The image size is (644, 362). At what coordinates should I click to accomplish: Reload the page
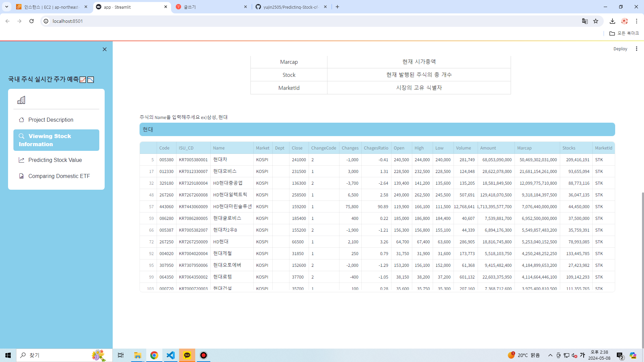(32, 21)
